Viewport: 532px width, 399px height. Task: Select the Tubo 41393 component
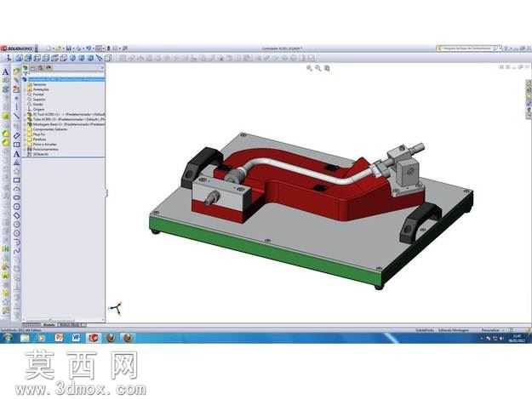66,119
